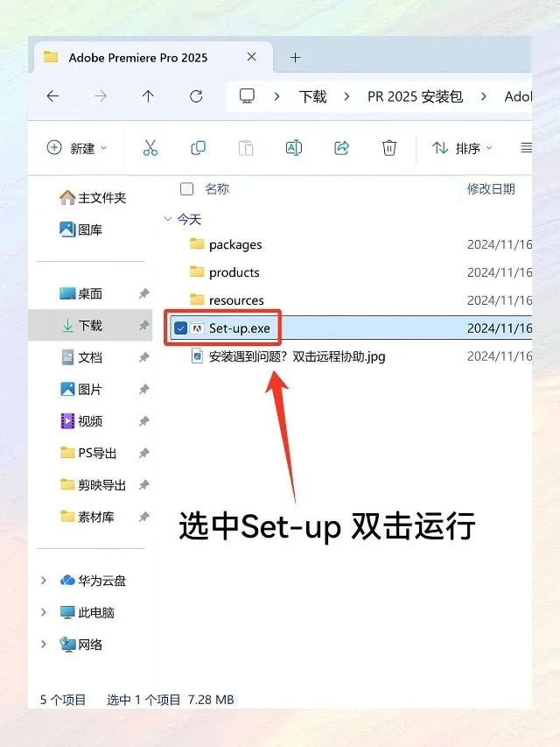Click the Paste clipboard icon
The width and height of the screenshot is (560, 747).
pyautogui.click(x=246, y=148)
